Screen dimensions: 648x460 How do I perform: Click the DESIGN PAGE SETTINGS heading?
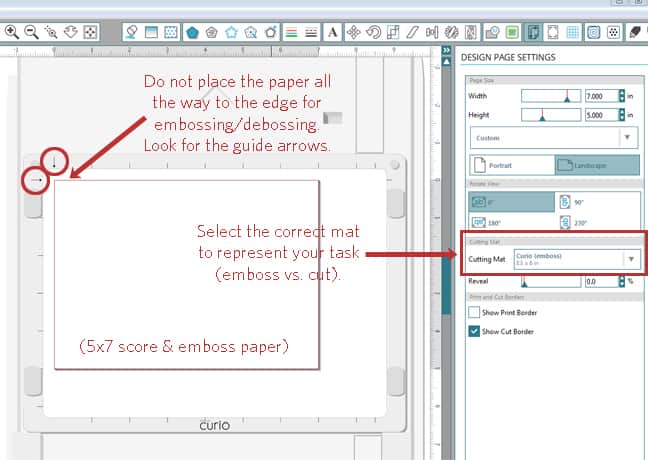508,57
